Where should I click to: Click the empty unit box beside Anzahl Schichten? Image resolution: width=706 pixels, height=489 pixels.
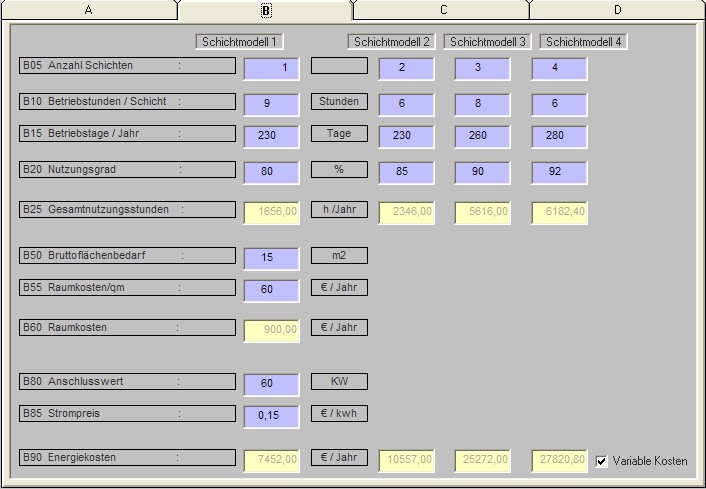[339, 65]
